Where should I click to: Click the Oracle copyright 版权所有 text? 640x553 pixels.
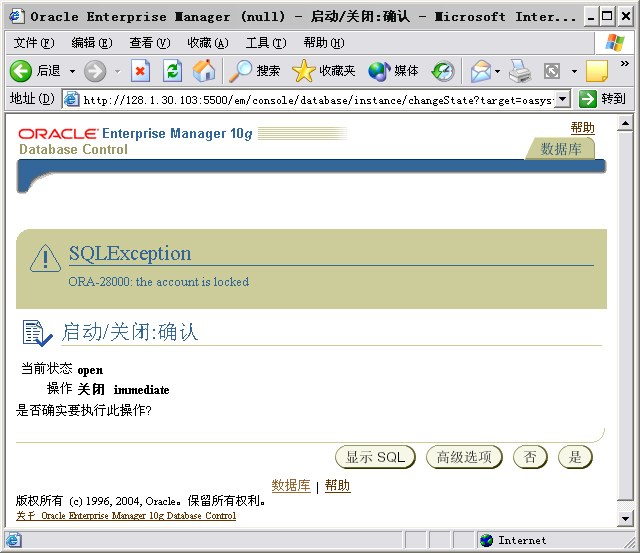(140, 500)
